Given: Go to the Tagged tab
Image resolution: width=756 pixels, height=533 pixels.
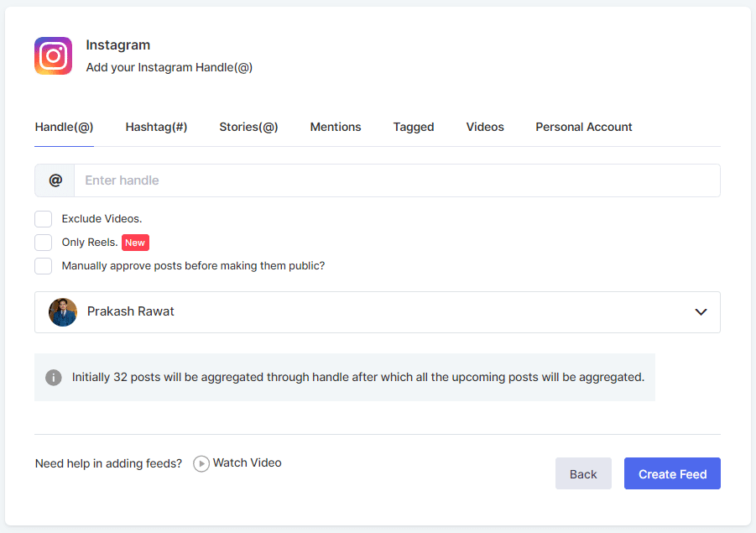Looking at the screenshot, I should tap(414, 128).
